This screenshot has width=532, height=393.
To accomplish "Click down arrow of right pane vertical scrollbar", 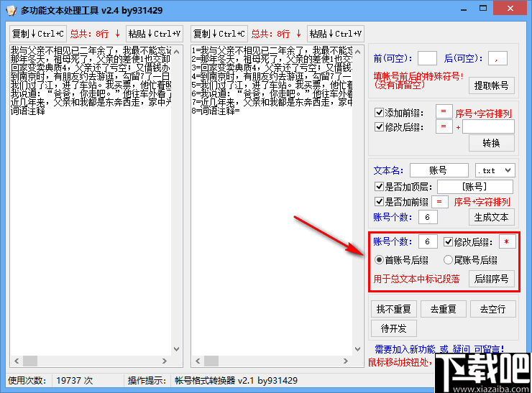I will click(x=357, y=349).
